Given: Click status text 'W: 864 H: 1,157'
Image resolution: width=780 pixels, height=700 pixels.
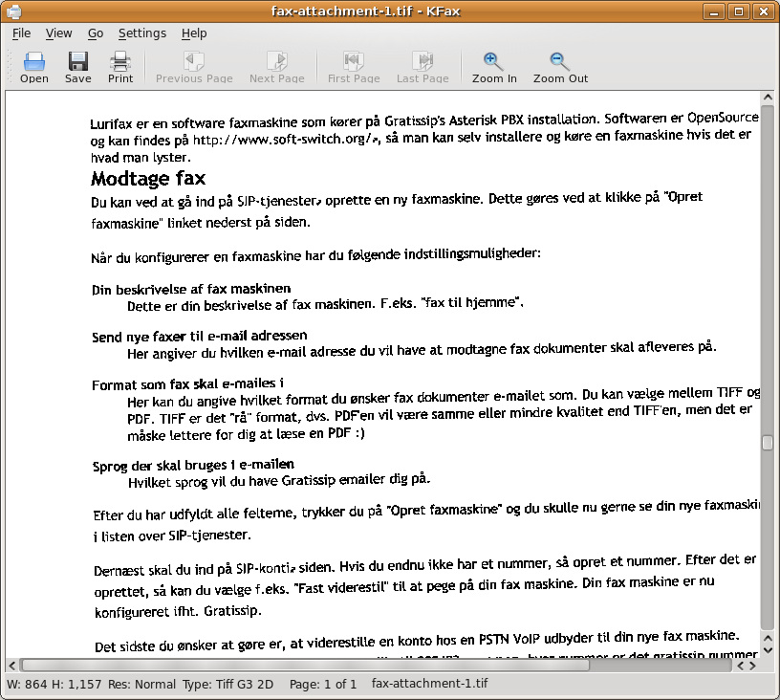Looking at the screenshot, I should coord(54,684).
